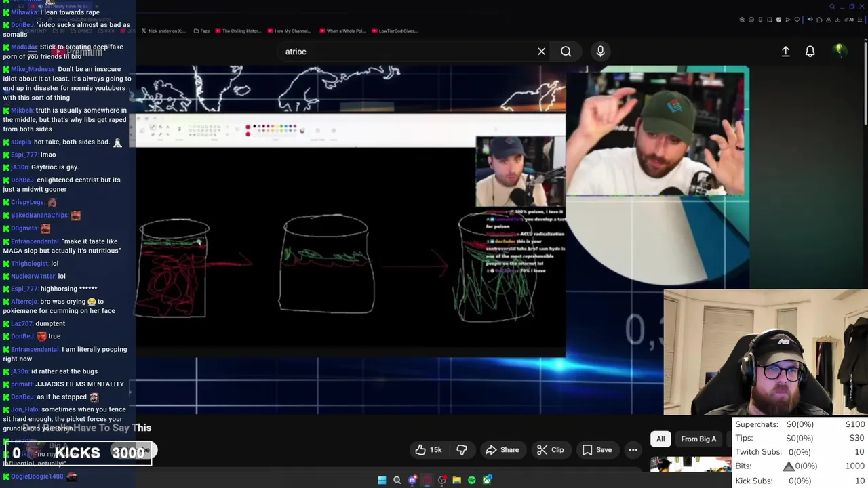Open the 'When a Whole Pol...' bookmark

tap(342, 30)
